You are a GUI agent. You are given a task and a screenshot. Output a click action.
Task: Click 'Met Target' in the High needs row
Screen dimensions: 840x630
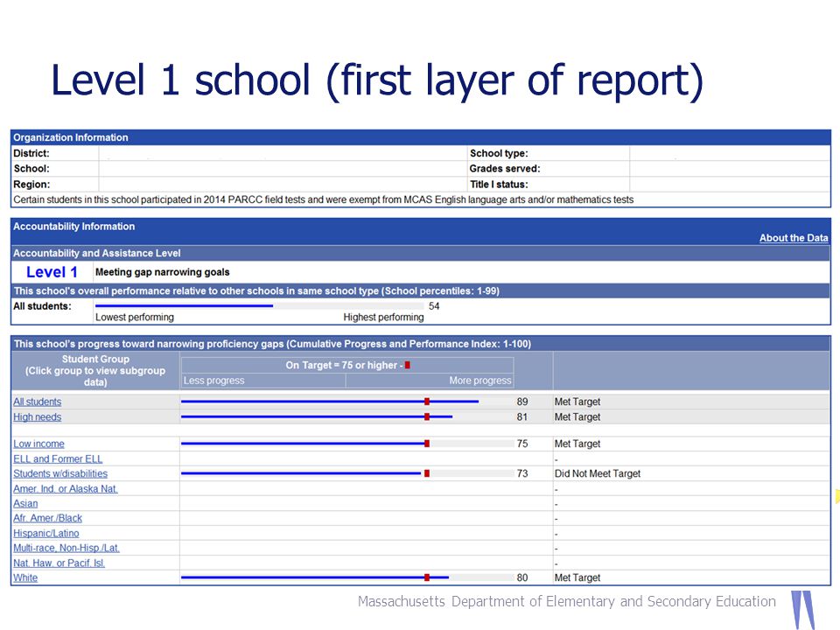(x=577, y=416)
